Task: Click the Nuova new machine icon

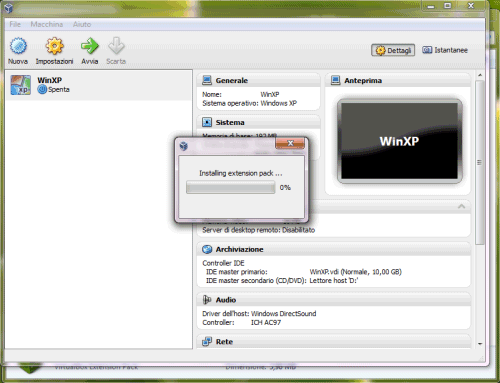Action: point(18,46)
